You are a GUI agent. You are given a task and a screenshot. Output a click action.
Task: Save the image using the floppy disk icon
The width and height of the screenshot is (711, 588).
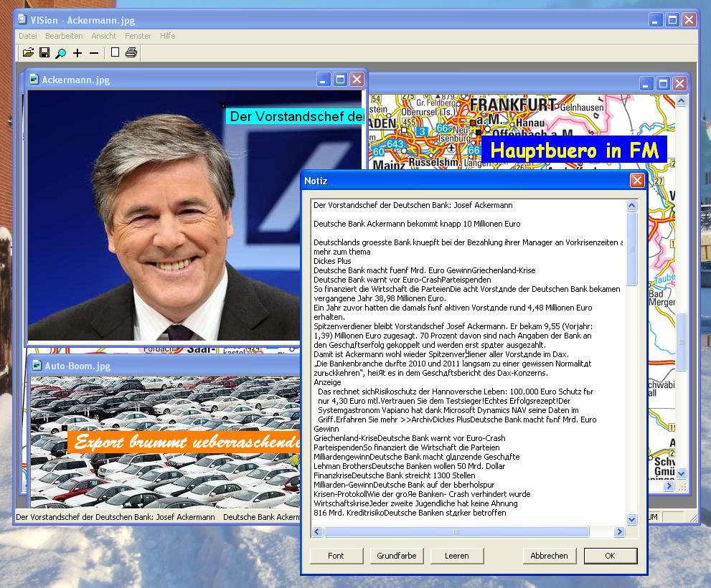pos(44,52)
